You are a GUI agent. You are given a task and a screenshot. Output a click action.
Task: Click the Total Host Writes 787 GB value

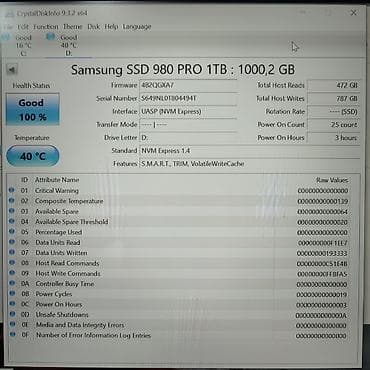coord(334,98)
